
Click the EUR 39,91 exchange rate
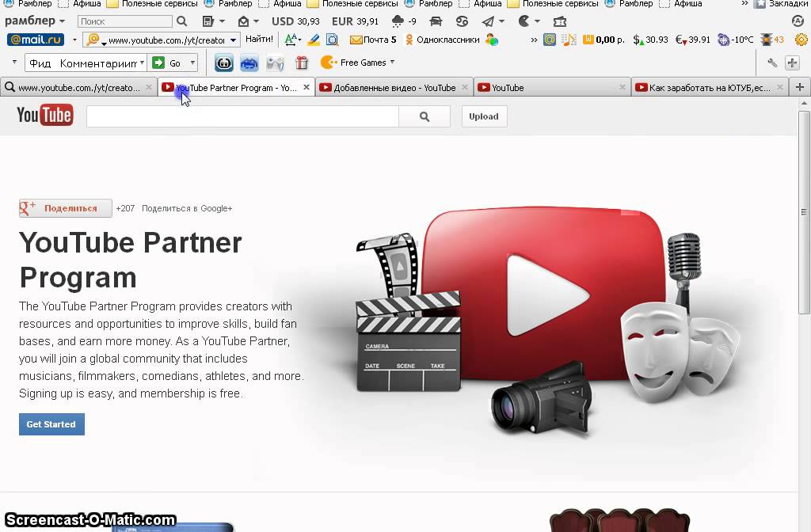[x=356, y=21]
